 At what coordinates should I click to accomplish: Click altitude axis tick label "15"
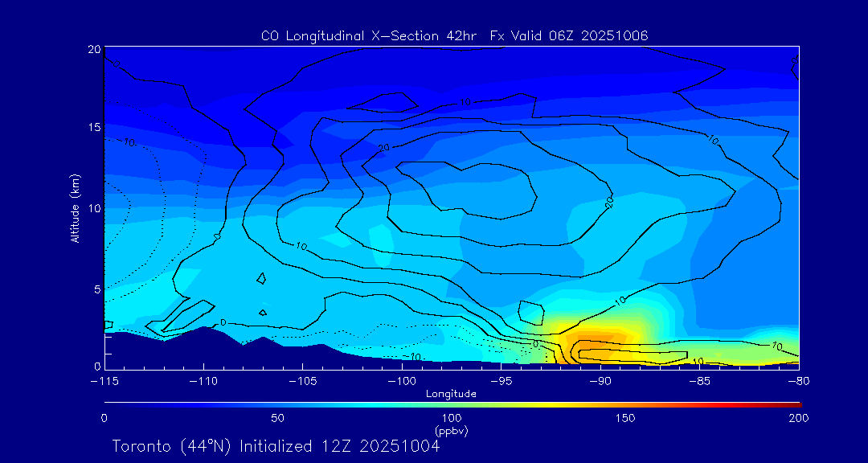click(95, 127)
